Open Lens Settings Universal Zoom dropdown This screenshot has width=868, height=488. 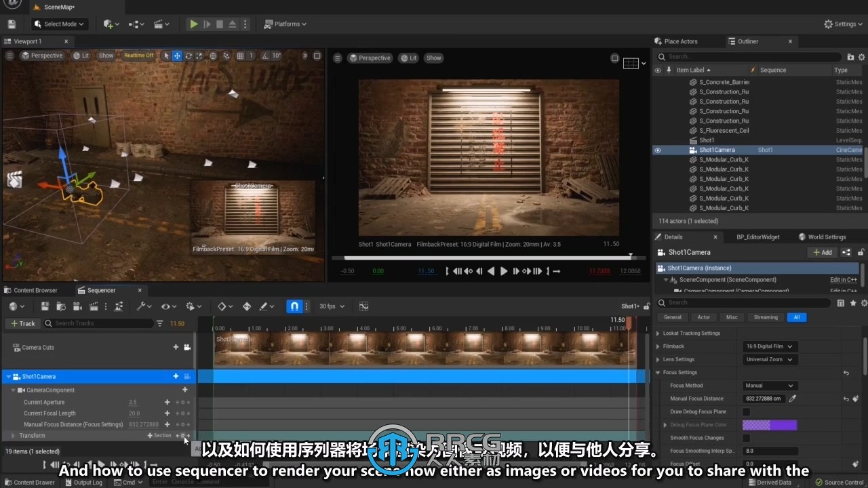tap(770, 359)
